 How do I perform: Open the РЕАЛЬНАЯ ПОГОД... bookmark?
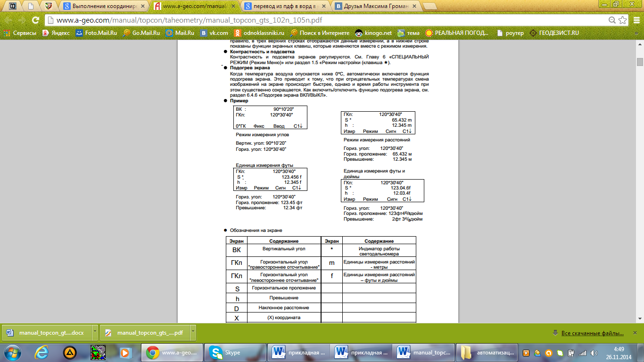(458, 33)
